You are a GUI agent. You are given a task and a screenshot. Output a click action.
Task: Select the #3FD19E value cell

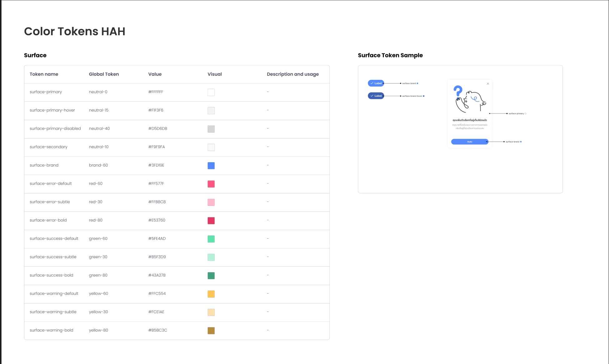click(x=156, y=165)
